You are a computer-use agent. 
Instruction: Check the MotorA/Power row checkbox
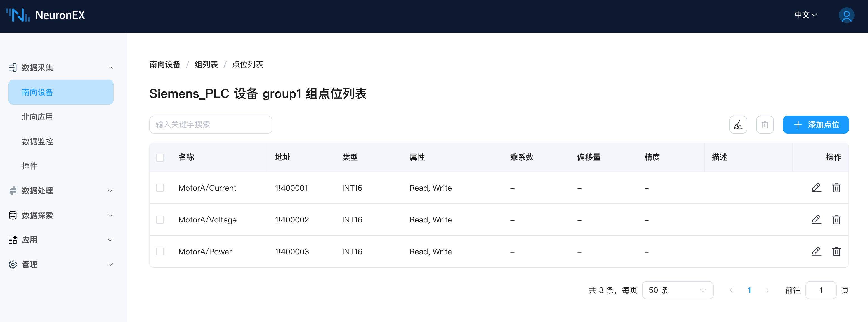160,251
